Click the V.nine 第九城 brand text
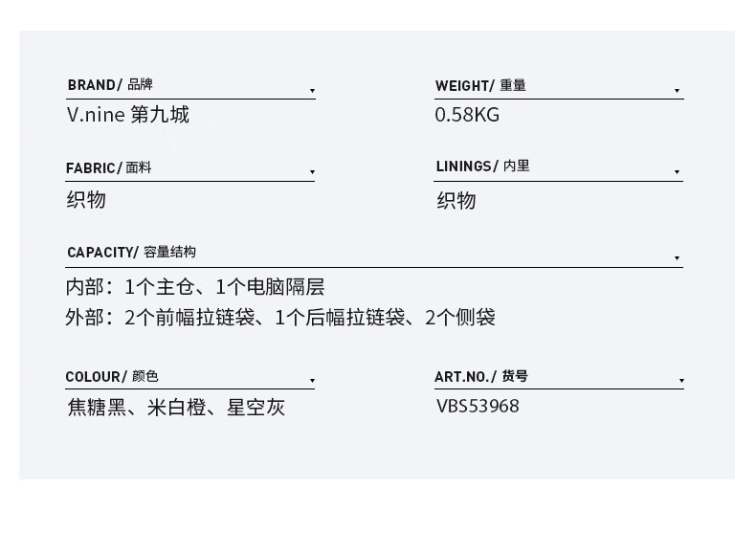This screenshot has height=555, width=756. tap(128, 115)
